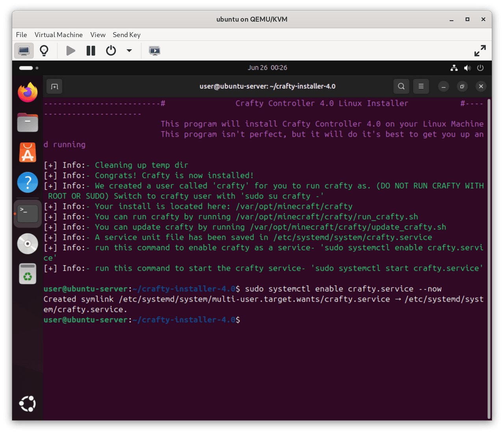
Task: Open the terminal hamburger menu
Action: tap(421, 86)
